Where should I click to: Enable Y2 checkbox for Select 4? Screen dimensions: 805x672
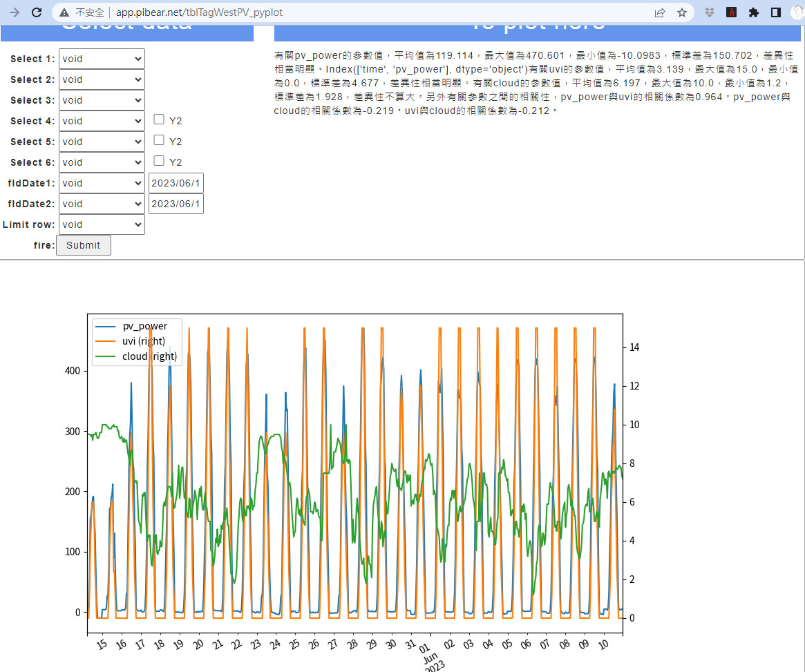tap(159, 119)
